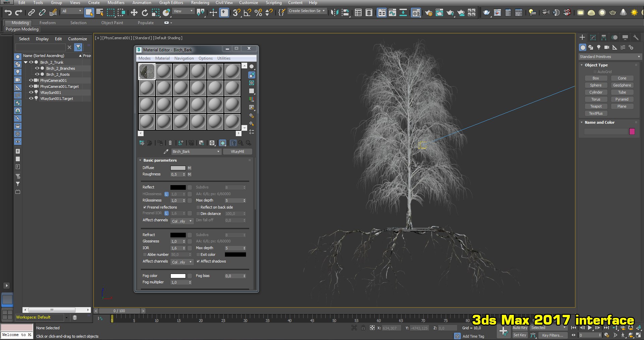Open the Utilities wrench panel icon
This screenshot has width=644, height=340.
click(x=636, y=38)
